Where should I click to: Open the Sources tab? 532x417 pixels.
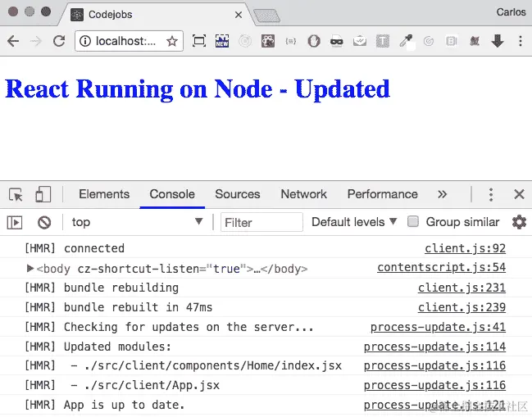point(238,194)
